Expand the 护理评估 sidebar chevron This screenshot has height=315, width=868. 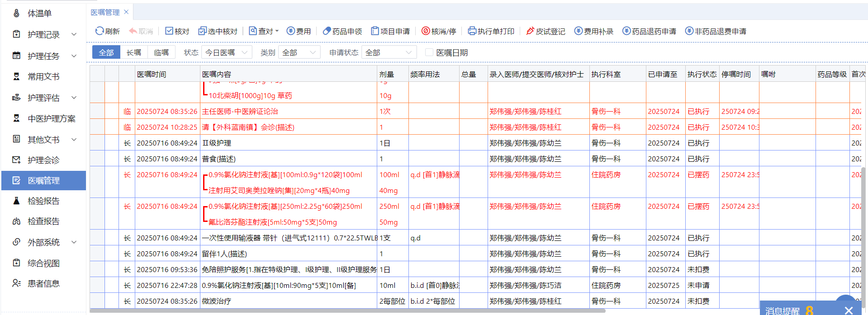click(x=74, y=98)
